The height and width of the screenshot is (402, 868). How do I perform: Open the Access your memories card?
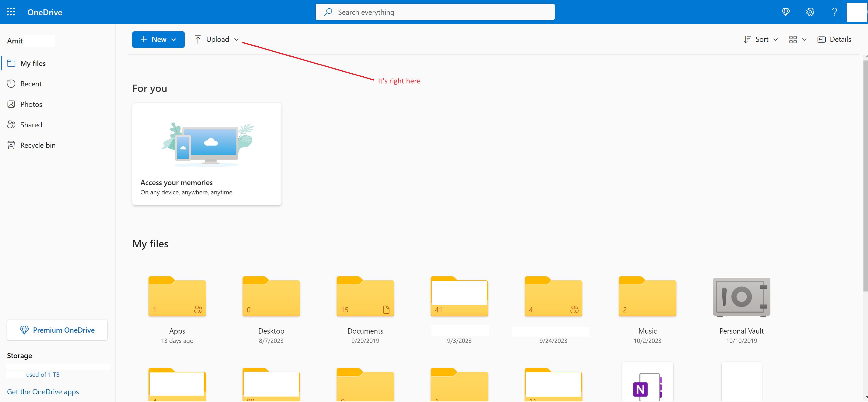(207, 154)
